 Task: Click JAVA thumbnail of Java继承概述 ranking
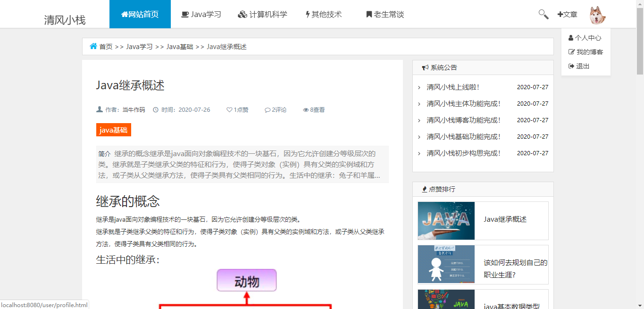coord(446,221)
